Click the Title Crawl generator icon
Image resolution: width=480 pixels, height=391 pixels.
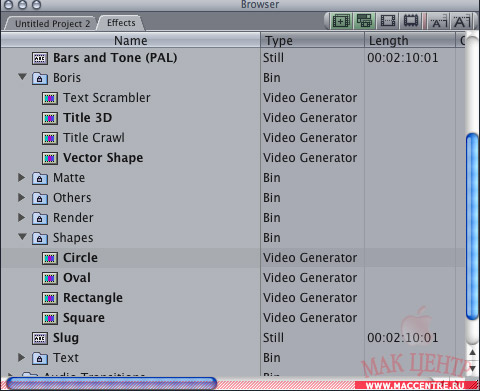click(50, 138)
